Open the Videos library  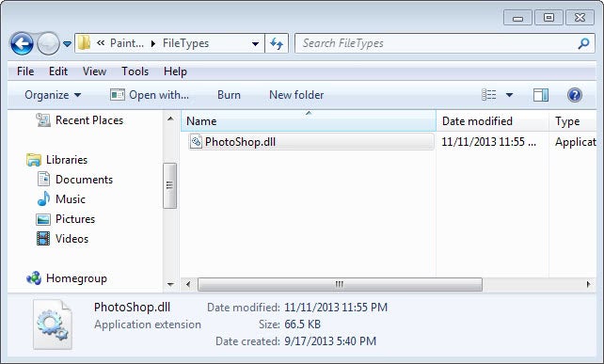pos(72,238)
